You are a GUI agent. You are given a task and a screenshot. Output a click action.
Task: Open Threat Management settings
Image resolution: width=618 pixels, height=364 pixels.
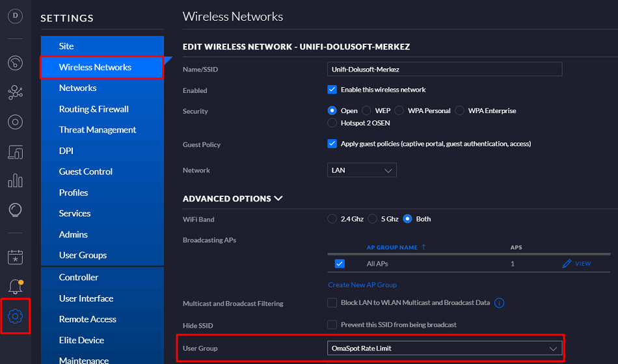tap(102, 129)
